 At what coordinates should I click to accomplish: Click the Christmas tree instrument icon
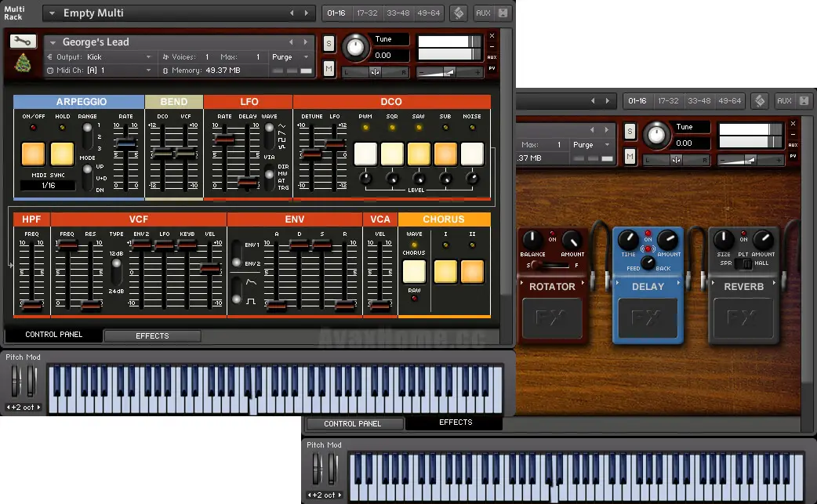click(23, 63)
